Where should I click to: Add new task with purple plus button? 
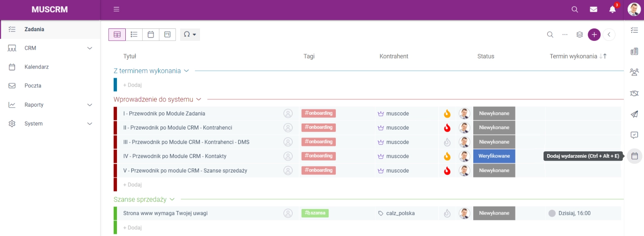coord(594,35)
